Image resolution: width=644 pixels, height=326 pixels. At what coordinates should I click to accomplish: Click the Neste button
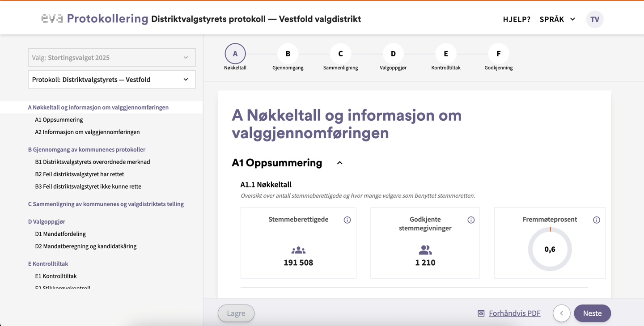[592, 313]
